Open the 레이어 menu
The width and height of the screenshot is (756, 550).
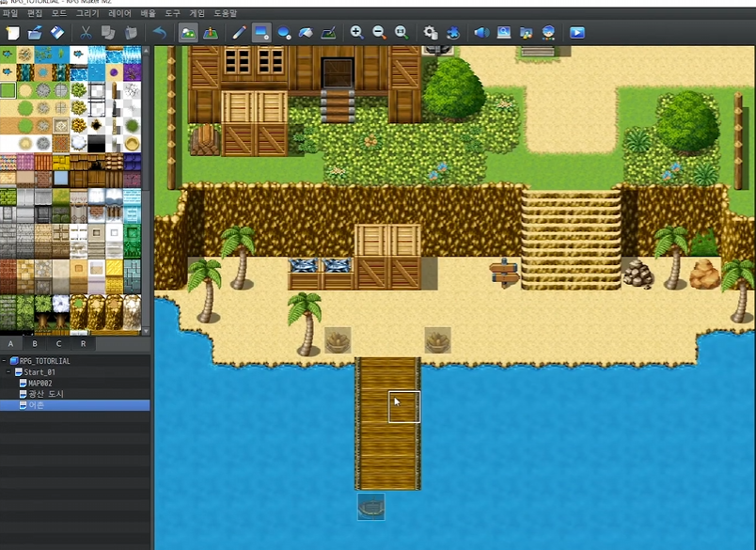[119, 13]
